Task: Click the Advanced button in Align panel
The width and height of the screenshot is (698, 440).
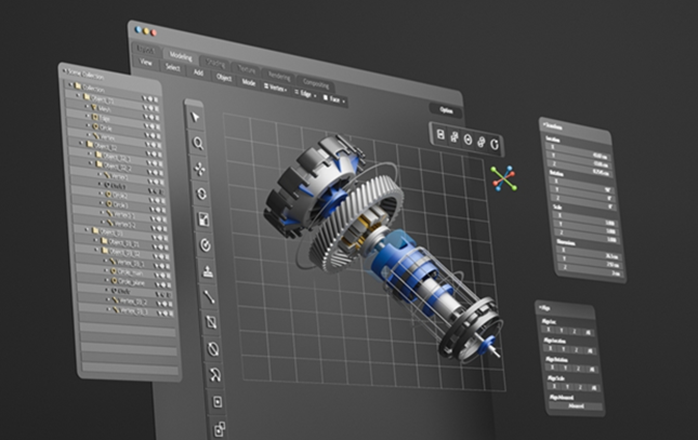Action: (x=576, y=406)
